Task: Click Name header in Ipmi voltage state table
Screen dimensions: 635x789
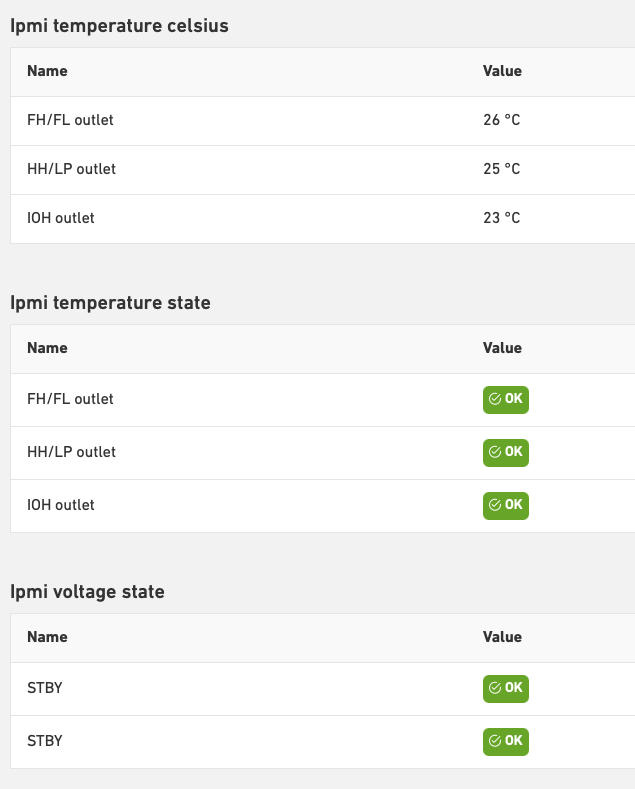Action: click(x=47, y=637)
